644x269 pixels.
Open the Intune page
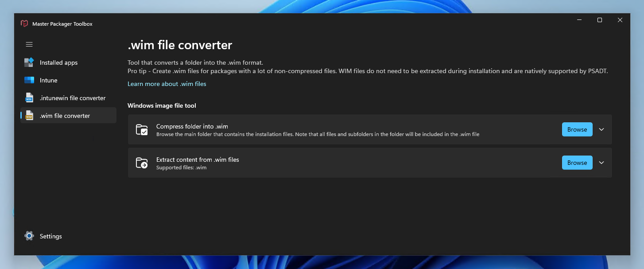pyautogui.click(x=69, y=80)
